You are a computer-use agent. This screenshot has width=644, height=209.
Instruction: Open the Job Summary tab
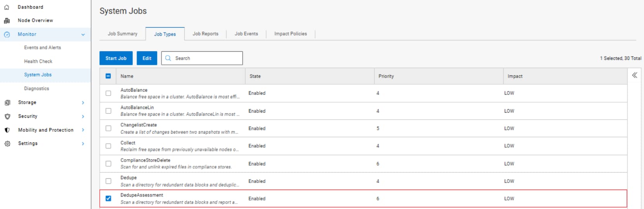click(x=123, y=34)
